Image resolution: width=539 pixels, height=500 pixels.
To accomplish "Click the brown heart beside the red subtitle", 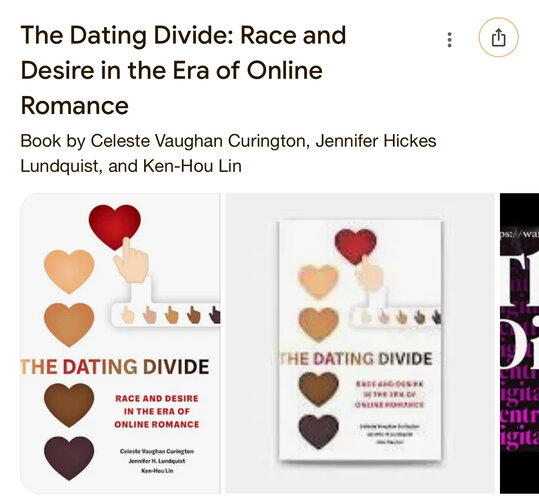I will pos(69,405).
